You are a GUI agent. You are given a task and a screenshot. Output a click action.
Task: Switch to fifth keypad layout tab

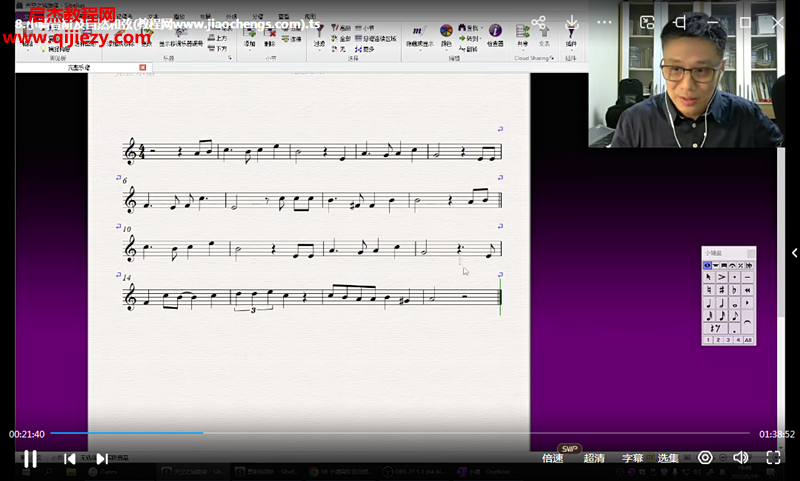click(740, 265)
